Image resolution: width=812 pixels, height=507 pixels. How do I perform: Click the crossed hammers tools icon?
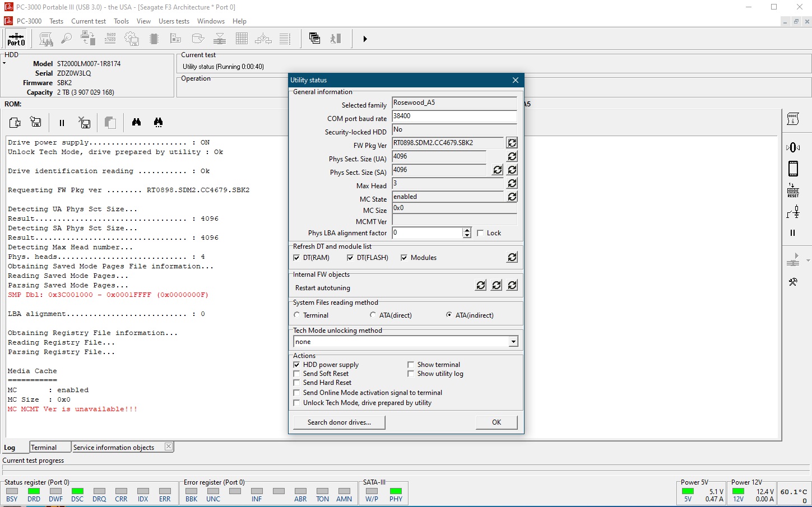coord(792,282)
